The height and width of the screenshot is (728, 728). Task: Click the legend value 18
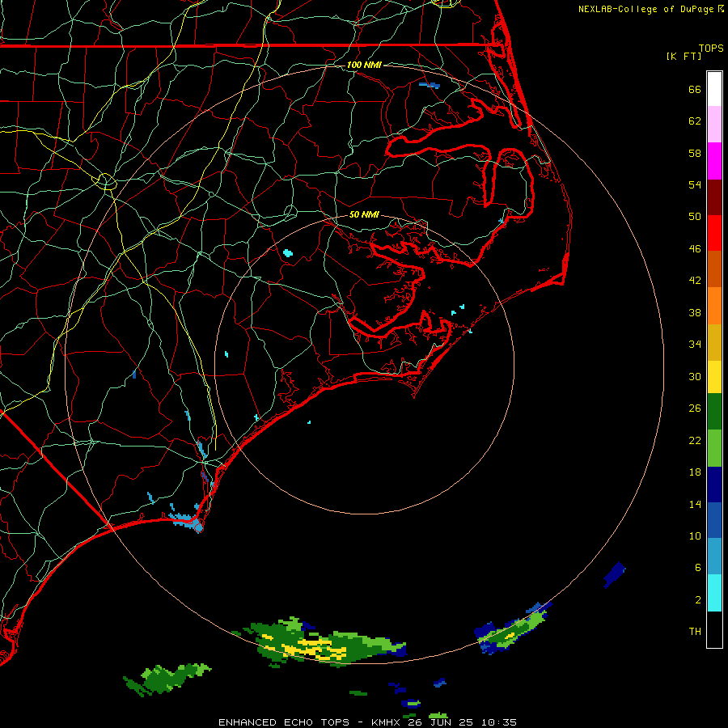click(695, 472)
